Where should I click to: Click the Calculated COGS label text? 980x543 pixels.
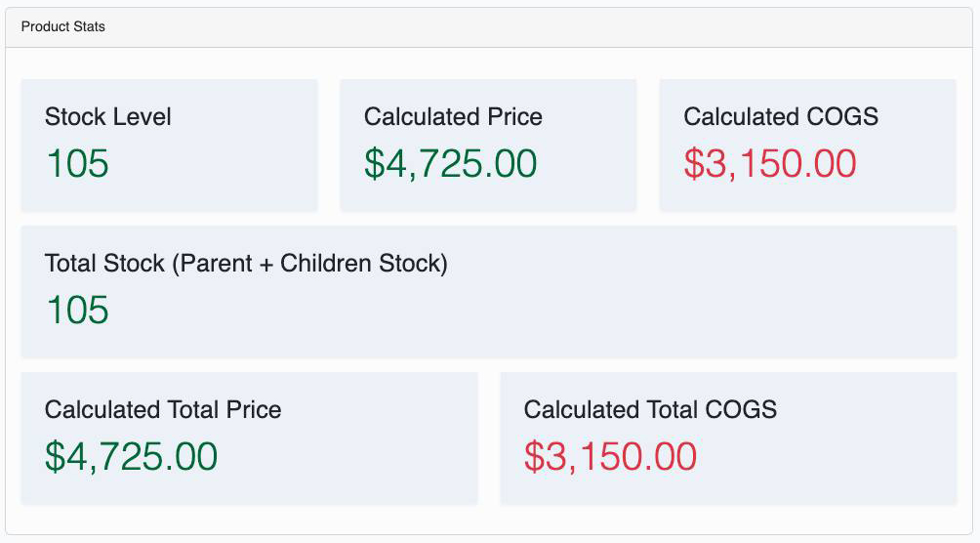[781, 117]
